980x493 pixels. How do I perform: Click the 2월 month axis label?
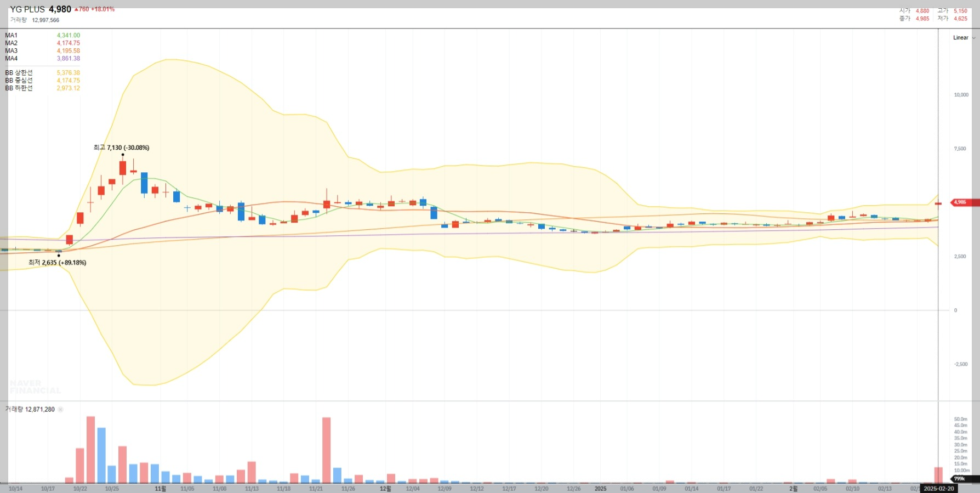(x=793, y=489)
